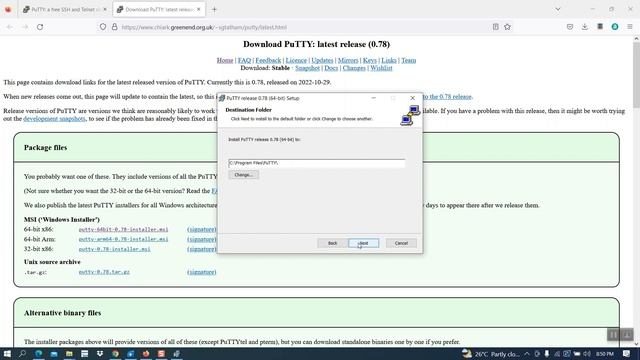
Task: Open signature link for .tar.gz archive
Action: [202, 272]
